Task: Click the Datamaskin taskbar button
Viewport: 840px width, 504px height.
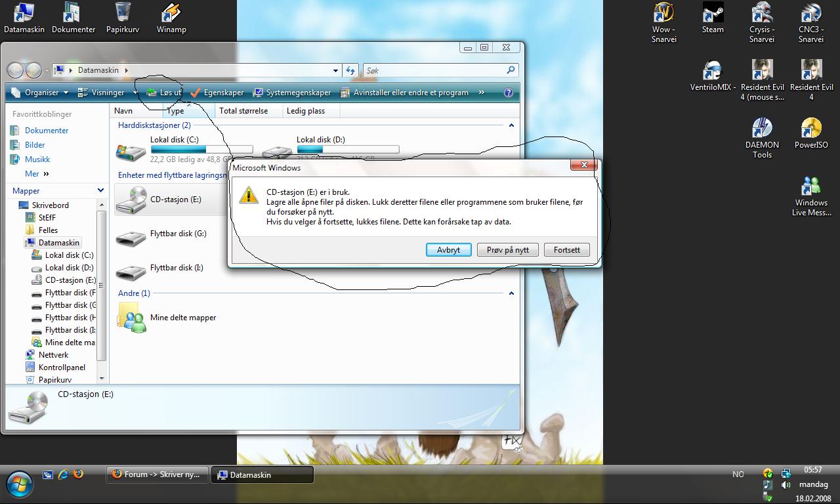Action: pyautogui.click(x=262, y=474)
